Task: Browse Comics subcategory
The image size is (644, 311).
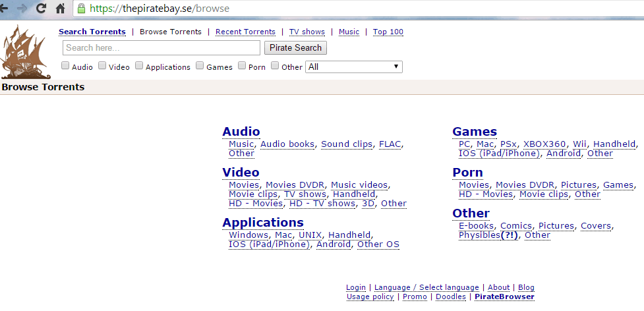Action: (516, 226)
